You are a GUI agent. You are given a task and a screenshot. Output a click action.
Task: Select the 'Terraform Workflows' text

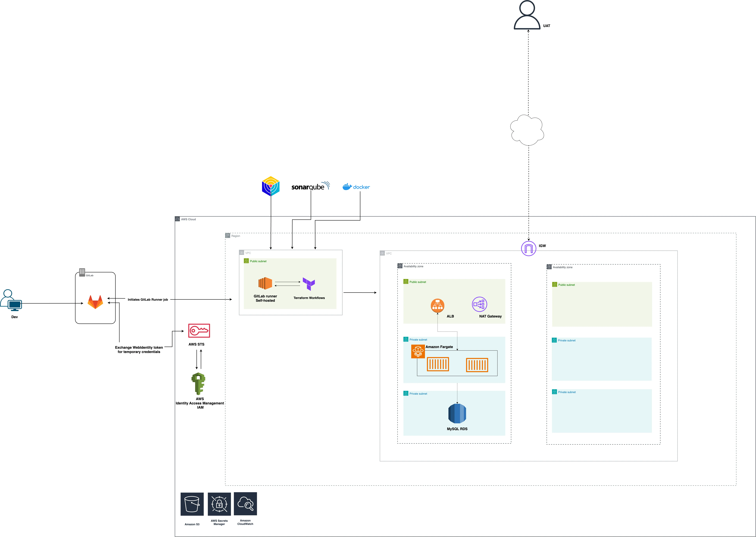309,298
